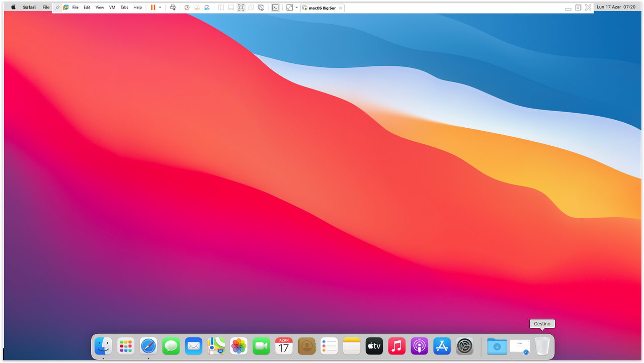This screenshot has height=363, width=644.
Task: Open the VMware Help menu
Action: [x=137, y=8]
